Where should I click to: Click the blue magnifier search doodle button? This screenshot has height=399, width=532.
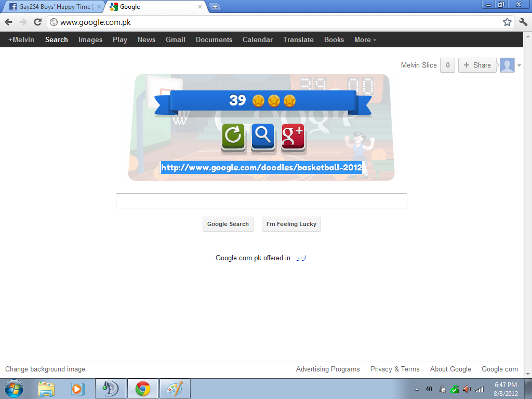click(263, 137)
